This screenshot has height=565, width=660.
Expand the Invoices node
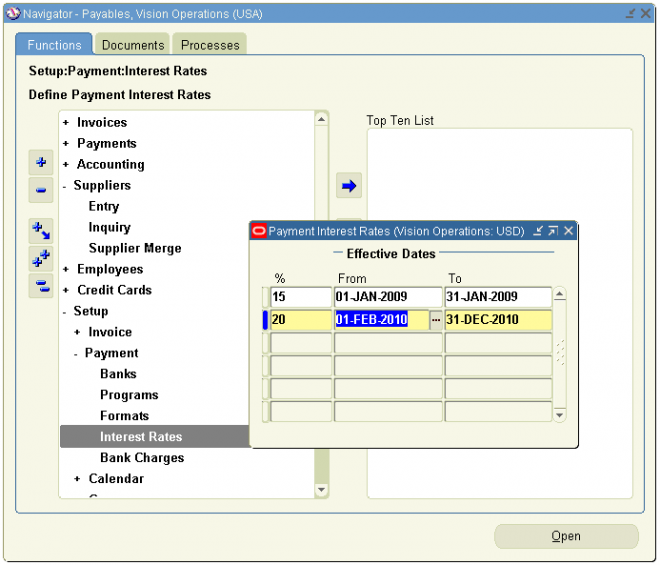[x=66, y=123]
